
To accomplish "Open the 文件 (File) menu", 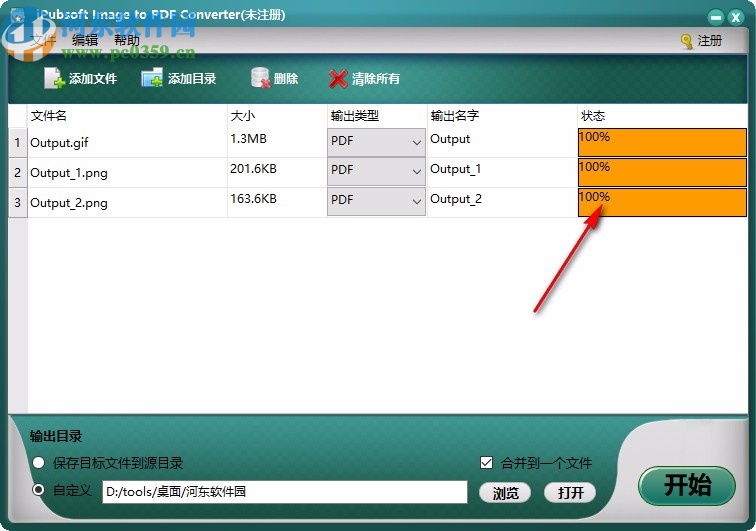I will [43, 40].
